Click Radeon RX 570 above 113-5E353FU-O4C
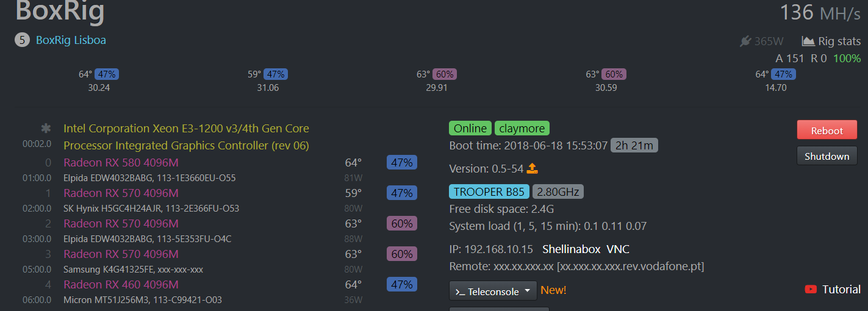 (121, 224)
